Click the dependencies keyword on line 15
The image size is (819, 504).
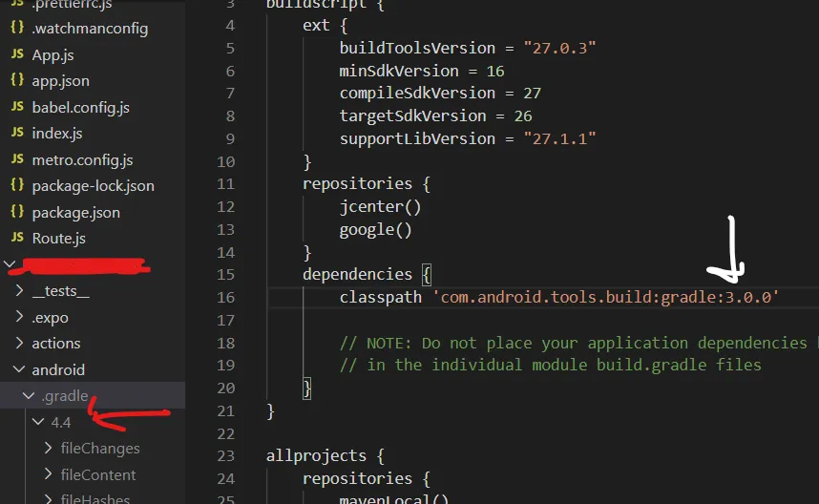(x=357, y=274)
